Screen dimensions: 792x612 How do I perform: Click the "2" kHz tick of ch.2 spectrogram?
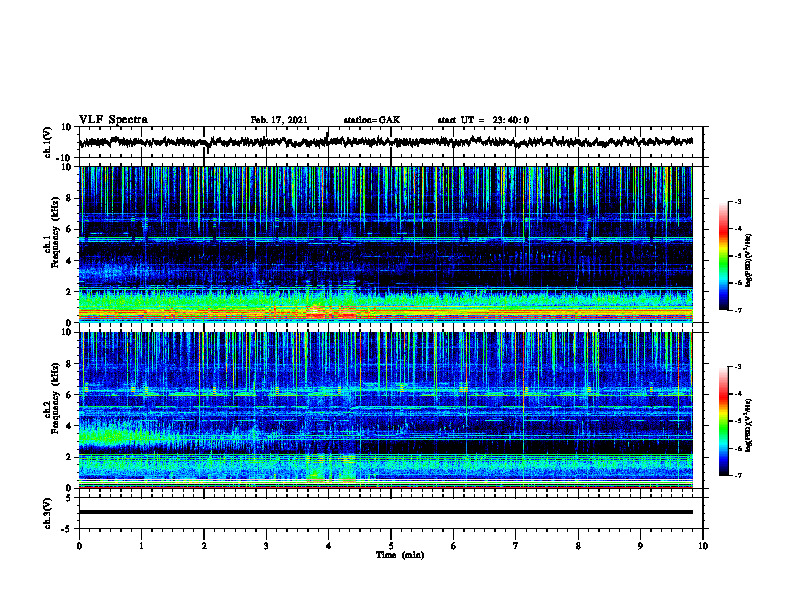[x=69, y=457]
